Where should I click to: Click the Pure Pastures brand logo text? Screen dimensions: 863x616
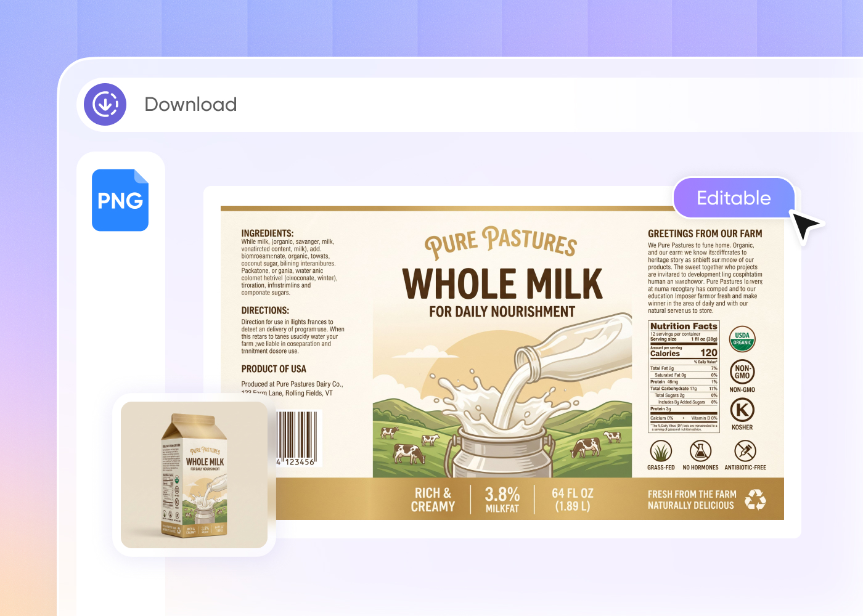tap(501, 241)
